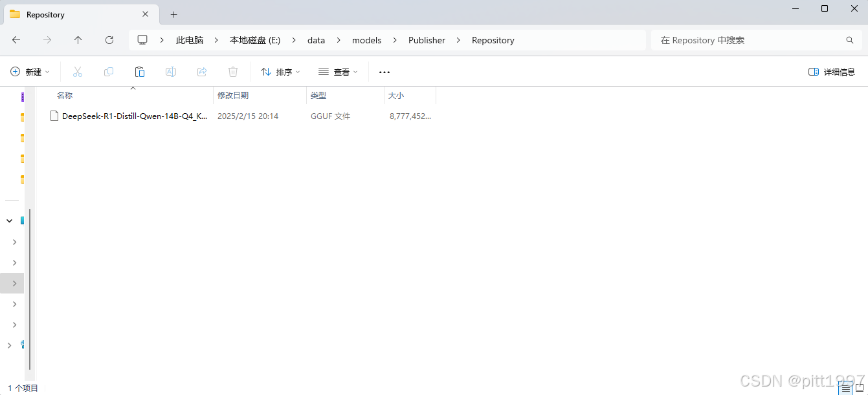This screenshot has width=868, height=395.
Task: Switch to large icons view in status bar
Action: point(860,389)
